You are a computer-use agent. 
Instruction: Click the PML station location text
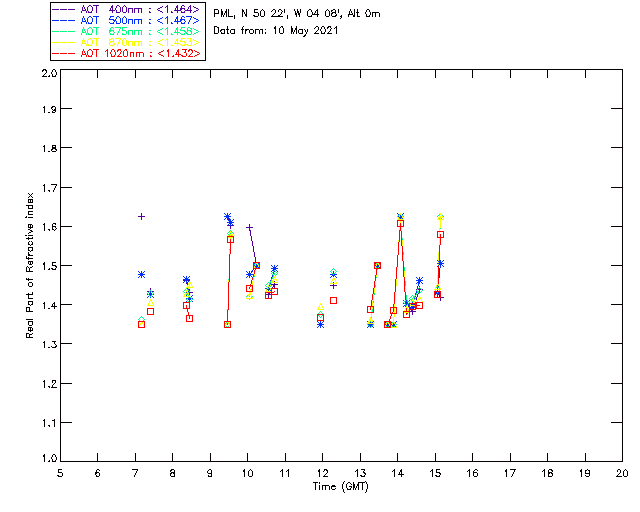coord(297,14)
